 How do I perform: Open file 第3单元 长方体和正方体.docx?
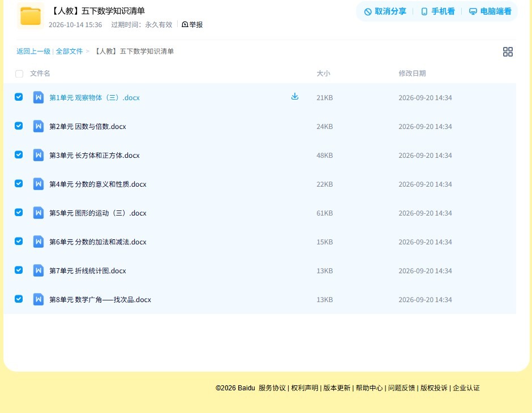pos(95,155)
